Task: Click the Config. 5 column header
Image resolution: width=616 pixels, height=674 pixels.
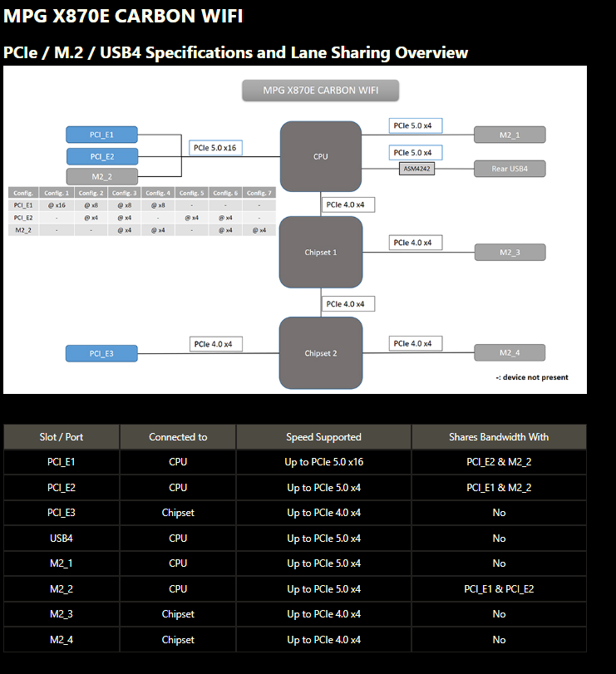Action: click(x=192, y=193)
